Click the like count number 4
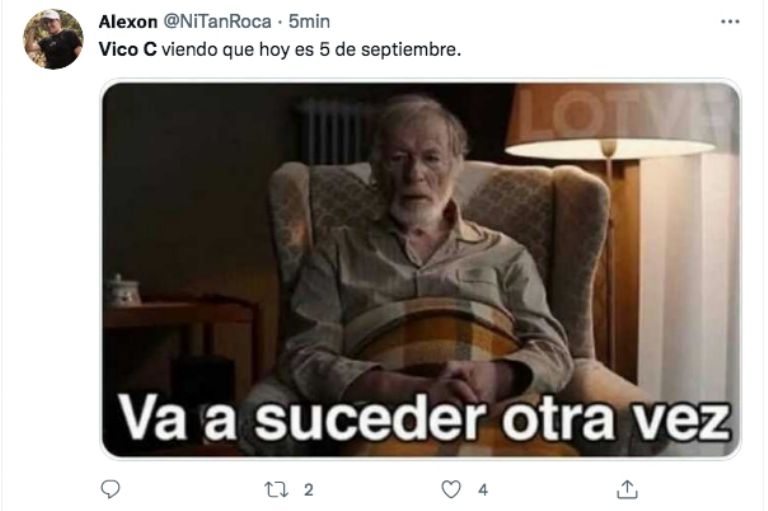768x511 pixels. coord(483,489)
